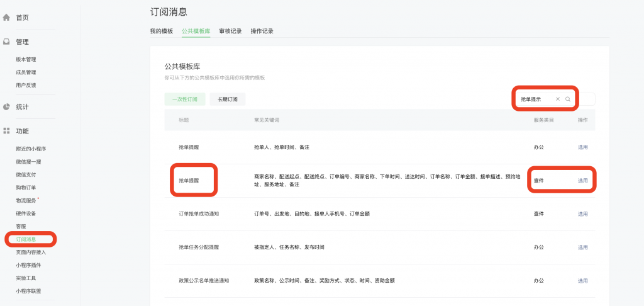Switch to the 长期订阅 filter
The width and height of the screenshot is (644, 306).
pos(228,99)
